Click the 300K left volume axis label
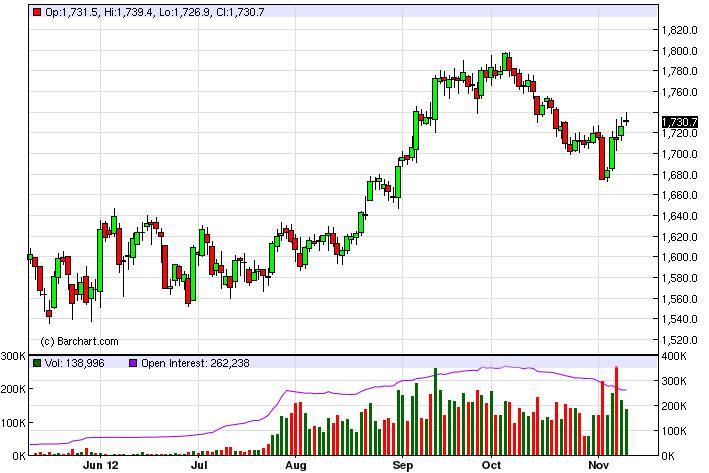Viewport: 709px width, 473px height. (13, 356)
